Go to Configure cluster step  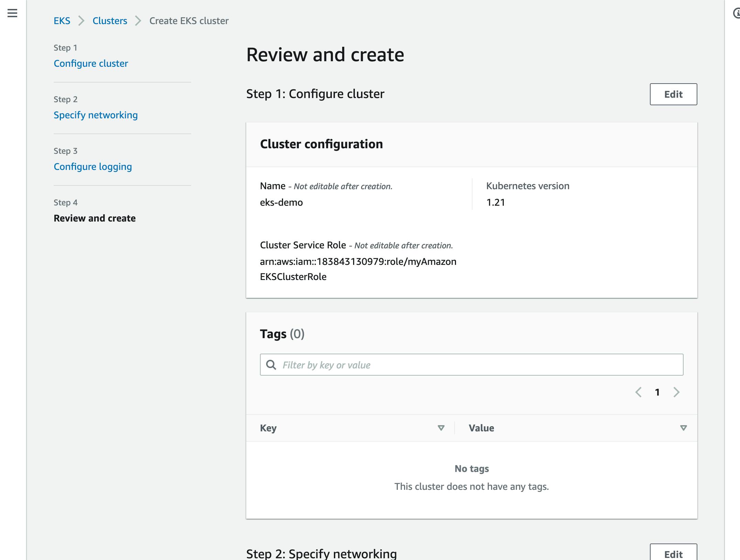coord(91,63)
